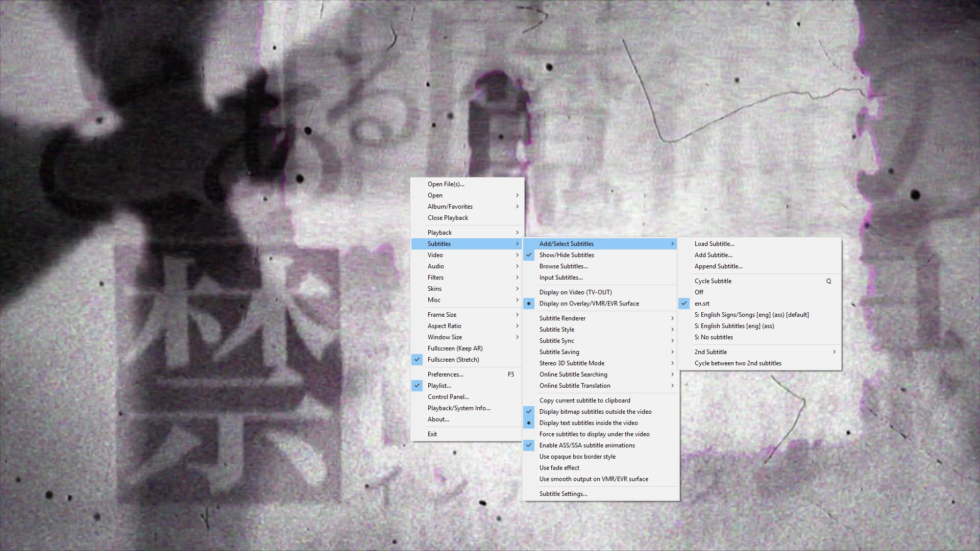Viewport: 980px width, 551px height.
Task: Click Load Subtitle... entry
Action: coord(714,244)
